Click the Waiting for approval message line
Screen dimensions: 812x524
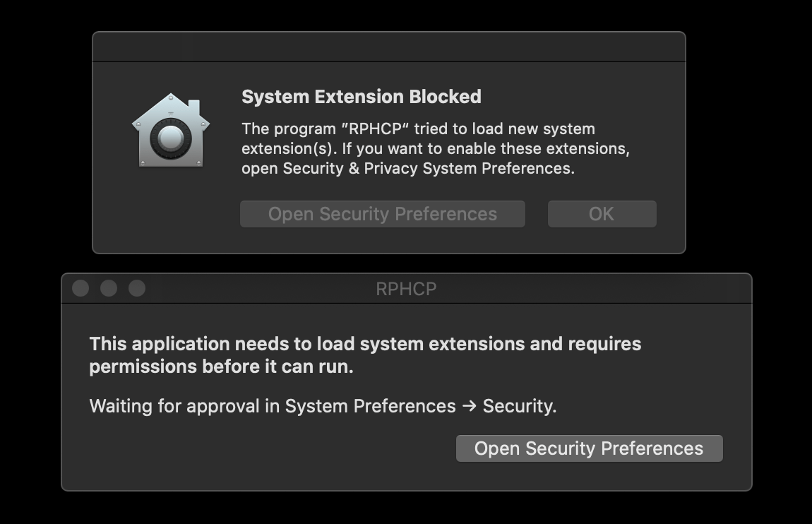[322, 406]
